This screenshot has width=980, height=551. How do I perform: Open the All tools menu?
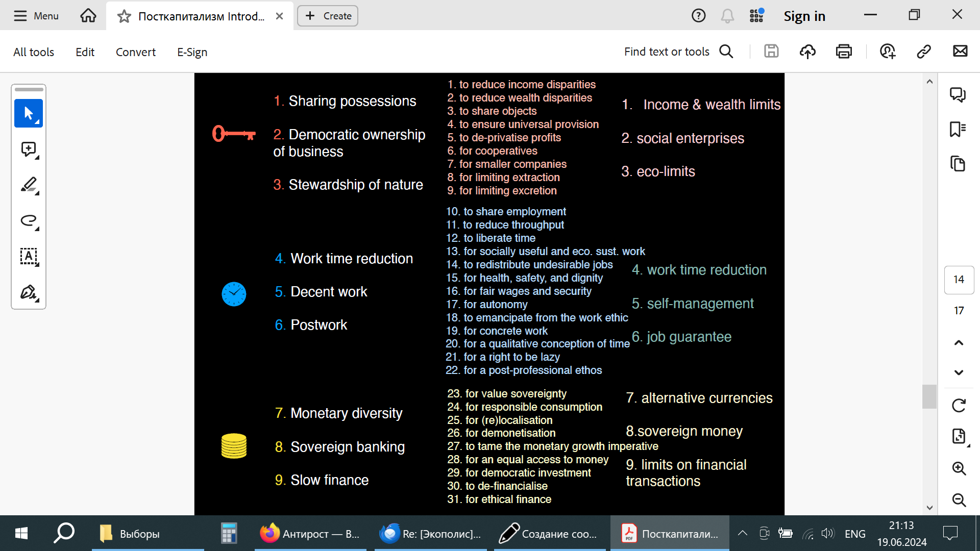[x=34, y=52]
